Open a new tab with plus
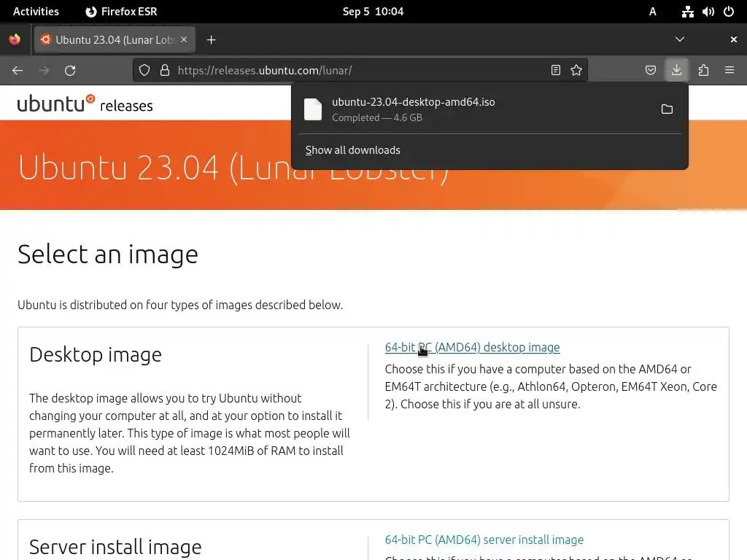 pos(211,40)
